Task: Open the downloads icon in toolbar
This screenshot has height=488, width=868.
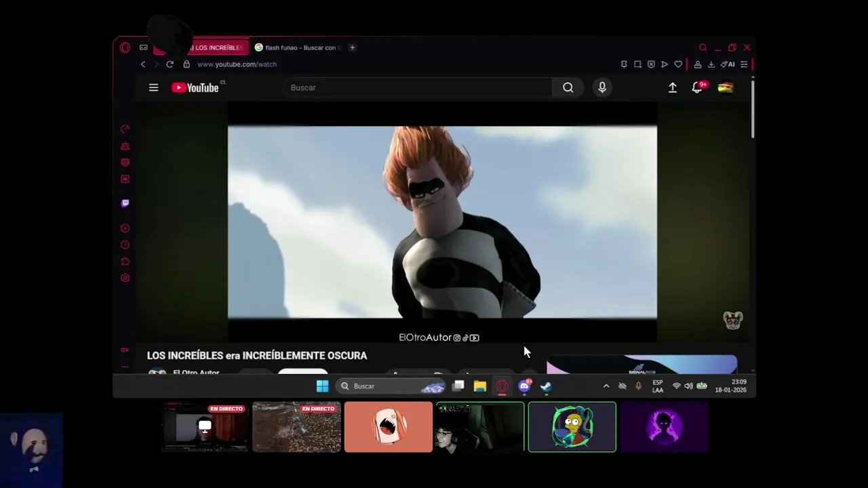Action: point(711,64)
